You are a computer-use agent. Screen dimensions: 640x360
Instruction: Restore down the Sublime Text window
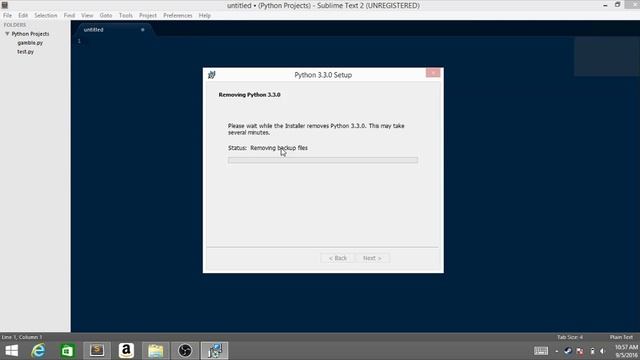click(618, 5)
